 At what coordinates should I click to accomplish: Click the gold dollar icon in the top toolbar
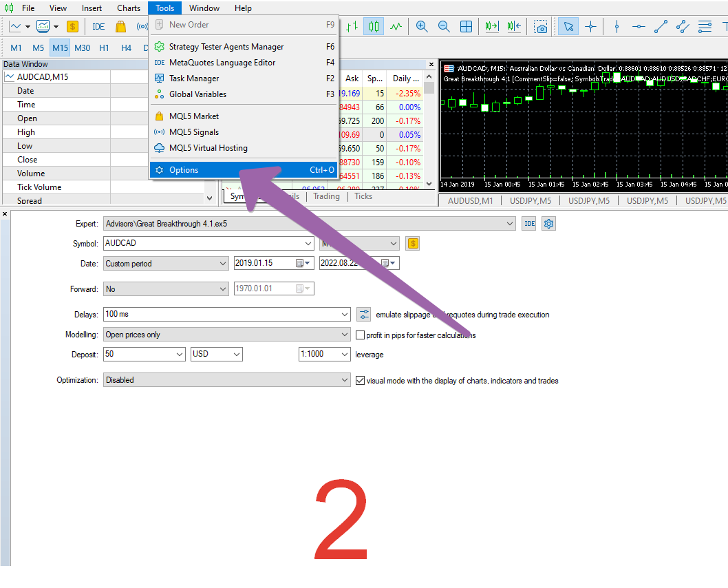72,26
